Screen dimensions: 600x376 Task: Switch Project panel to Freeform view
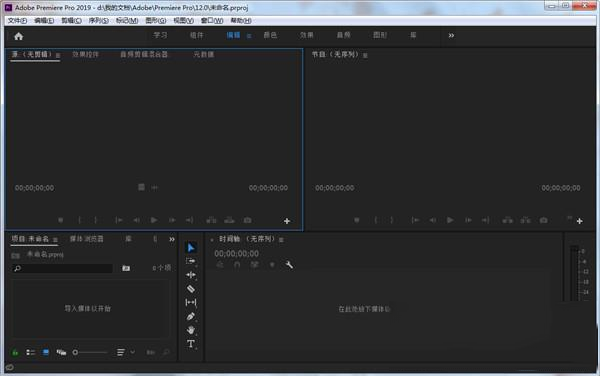(x=61, y=352)
